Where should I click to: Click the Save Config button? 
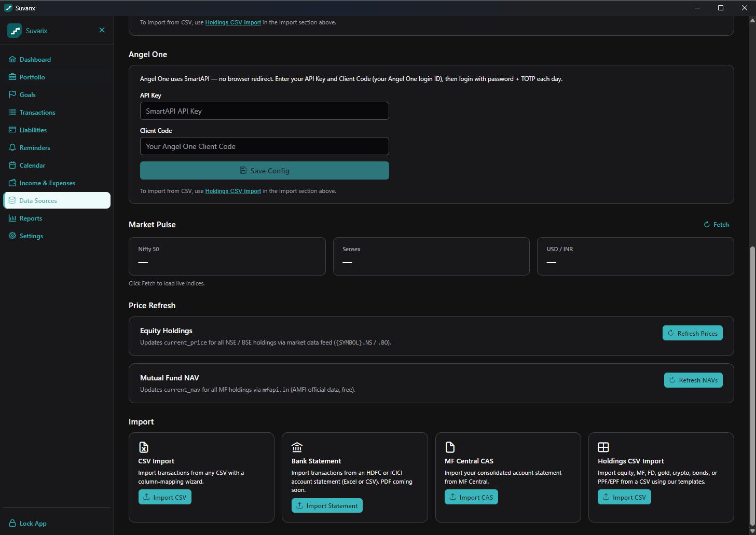(264, 170)
